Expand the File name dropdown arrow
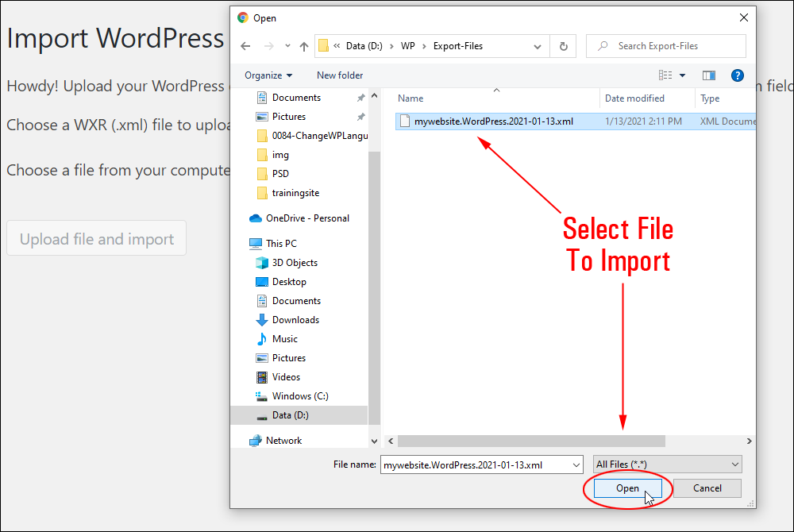794x532 pixels. tap(576, 465)
